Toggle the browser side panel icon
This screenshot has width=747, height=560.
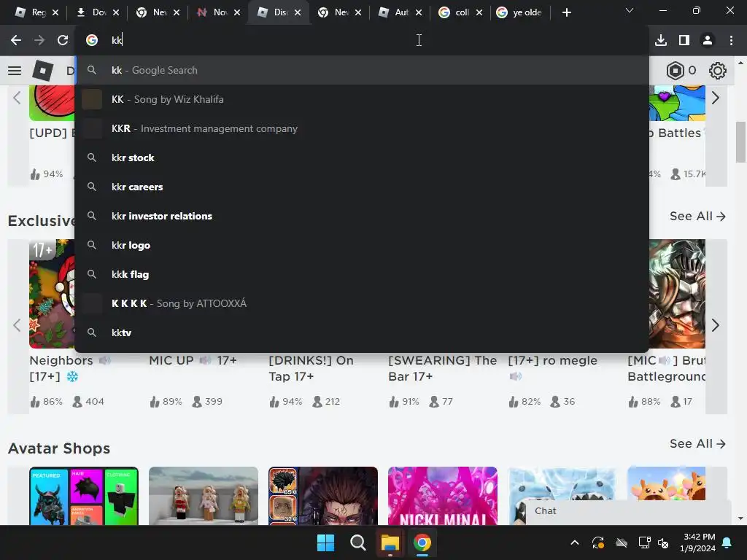[x=684, y=41]
